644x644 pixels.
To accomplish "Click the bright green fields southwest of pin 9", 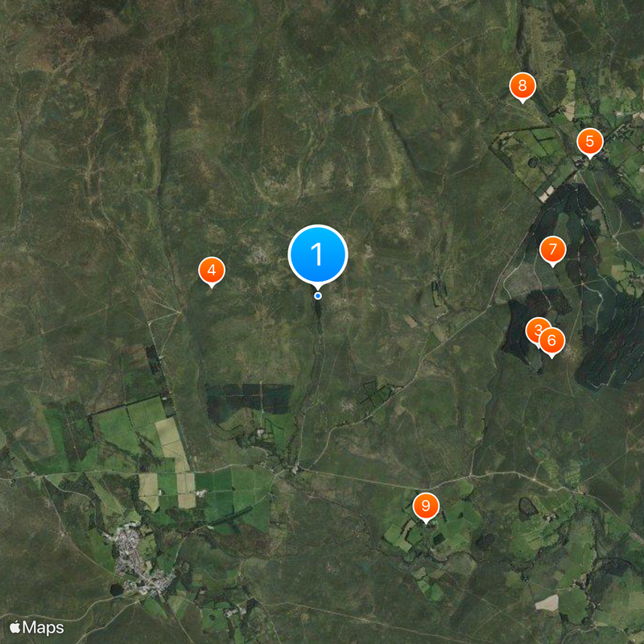I will point(398,534).
